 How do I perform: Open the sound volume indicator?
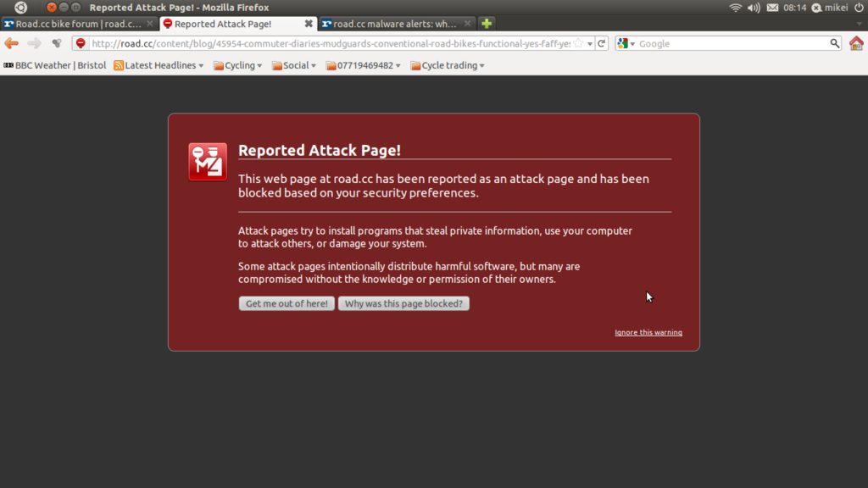click(x=754, y=7)
